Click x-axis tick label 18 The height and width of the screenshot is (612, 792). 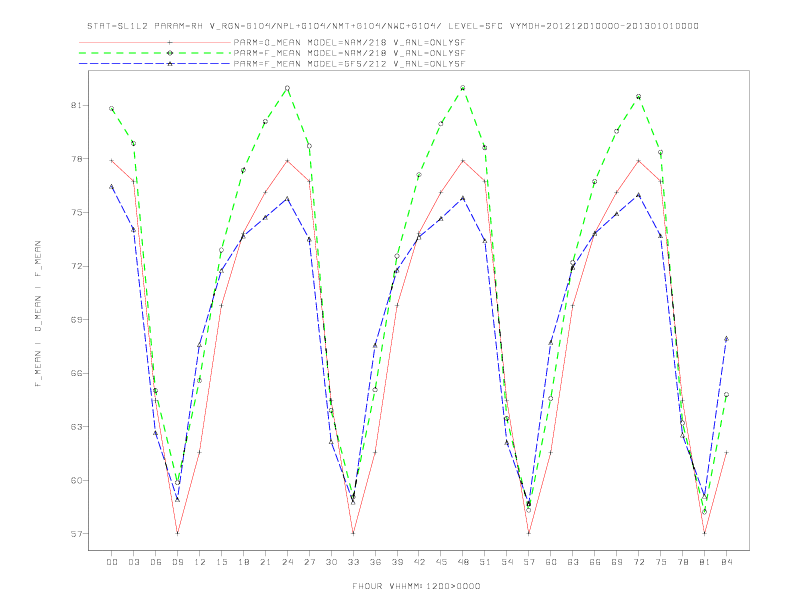coord(243,562)
